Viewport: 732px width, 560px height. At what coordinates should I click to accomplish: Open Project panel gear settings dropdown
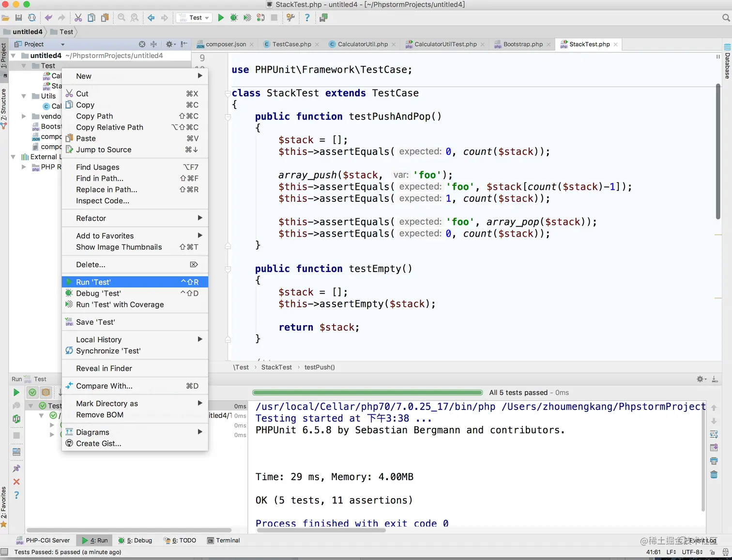[170, 44]
